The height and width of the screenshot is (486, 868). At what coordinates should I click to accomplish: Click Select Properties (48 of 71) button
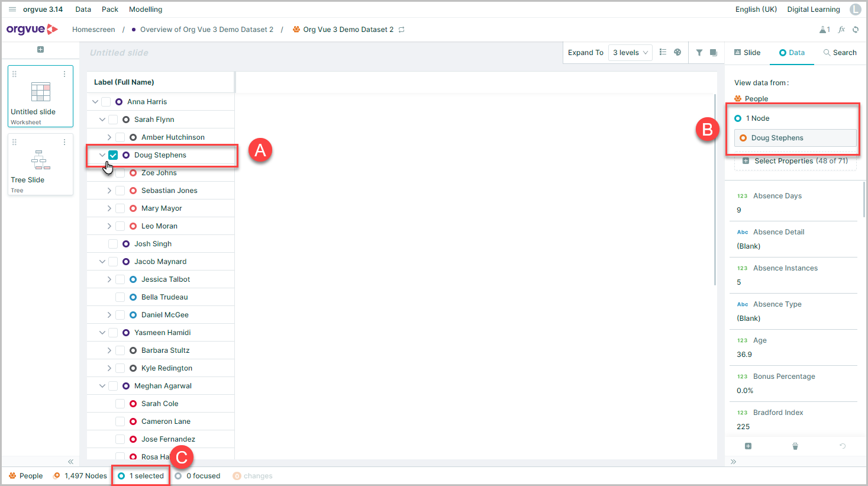795,161
